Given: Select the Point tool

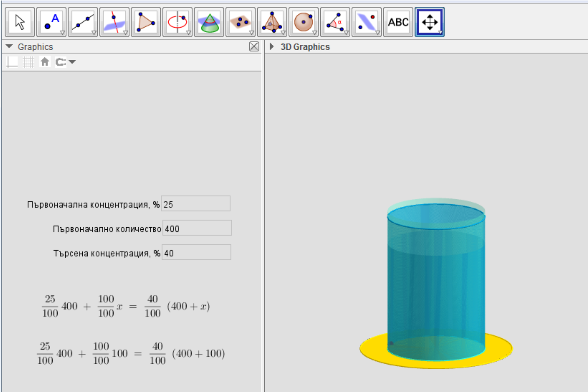Looking at the screenshot, I should [51, 22].
